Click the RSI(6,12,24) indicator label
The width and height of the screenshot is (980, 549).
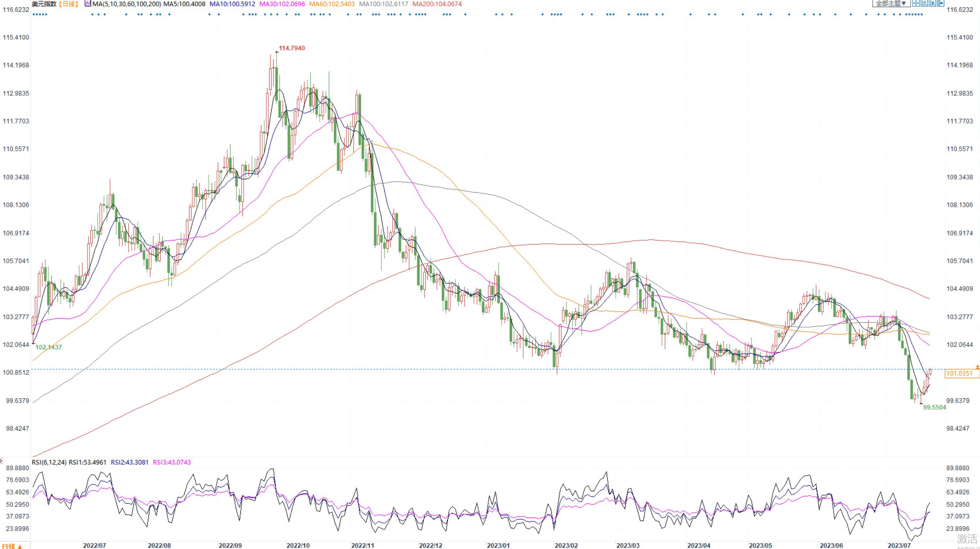click(x=49, y=462)
